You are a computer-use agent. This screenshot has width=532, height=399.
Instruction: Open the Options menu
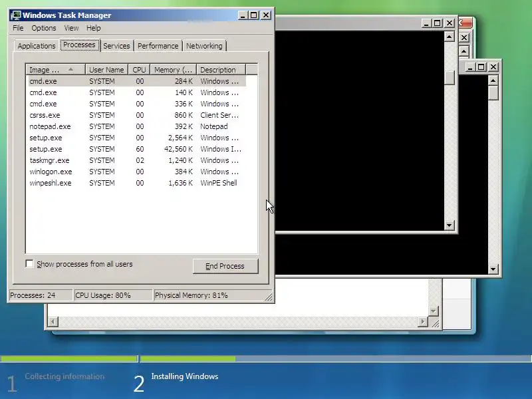tap(44, 28)
